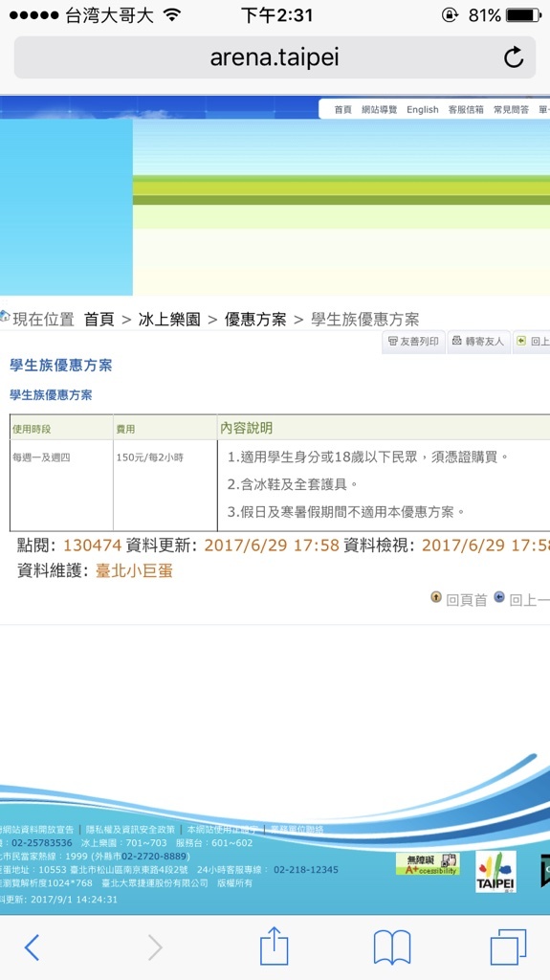Viewport: 550px width, 980px height.
Task: Click the TAIPEI logo in the footer
Action: [x=495, y=871]
